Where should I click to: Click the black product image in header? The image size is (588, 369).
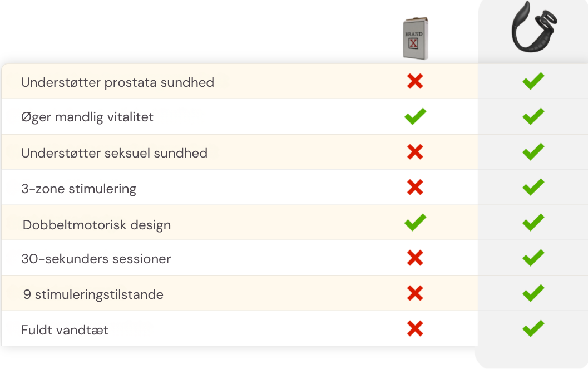[534, 27]
